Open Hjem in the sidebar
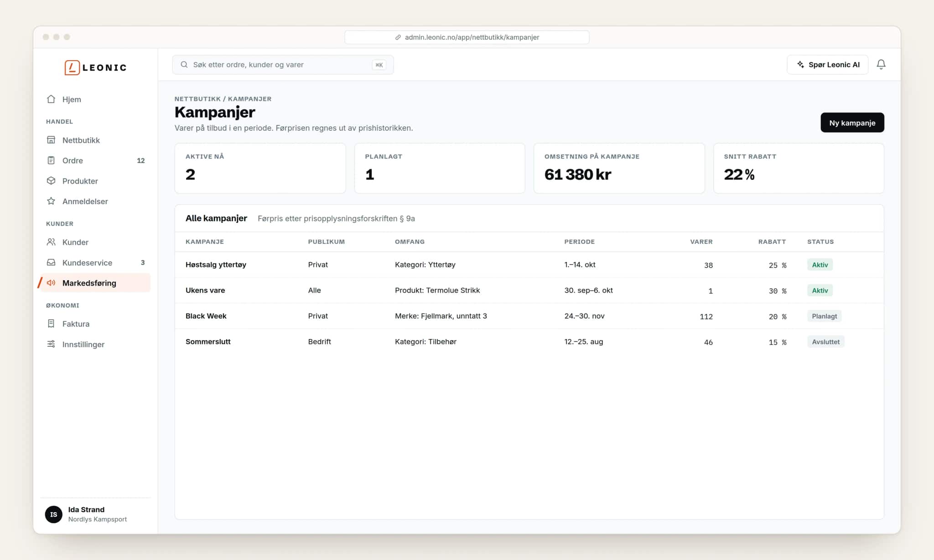The width and height of the screenshot is (934, 560). coord(95,99)
